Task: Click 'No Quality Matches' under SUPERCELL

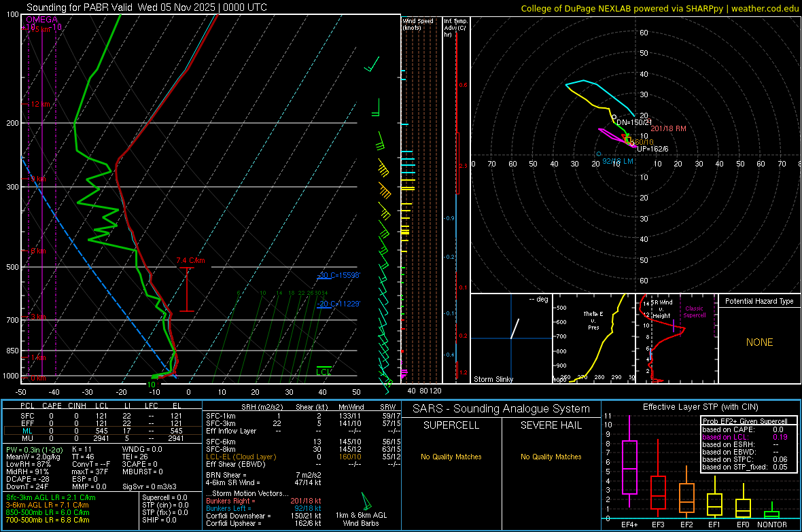Action: (451, 457)
